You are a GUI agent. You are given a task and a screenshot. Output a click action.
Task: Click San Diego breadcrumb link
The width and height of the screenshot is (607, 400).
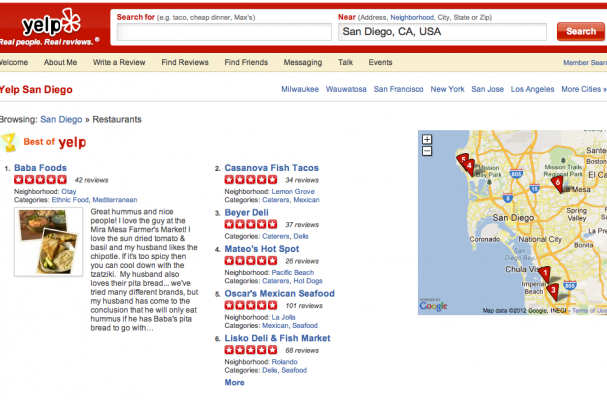pyautogui.click(x=61, y=119)
